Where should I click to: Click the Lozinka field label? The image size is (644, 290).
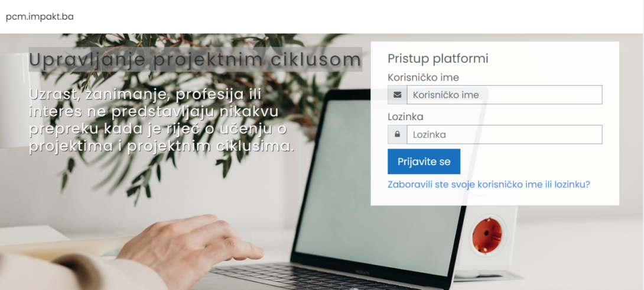pyautogui.click(x=405, y=117)
